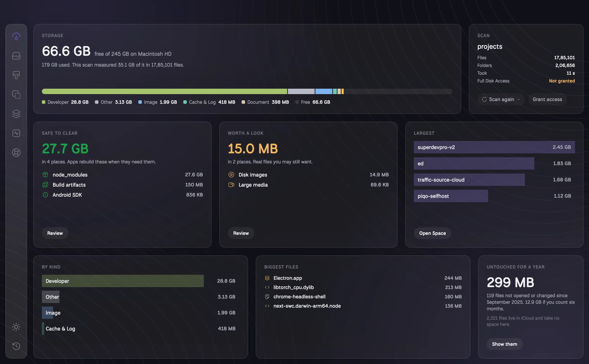
Task: Open the node_modules row in Safe to Clear
Action: click(x=122, y=175)
